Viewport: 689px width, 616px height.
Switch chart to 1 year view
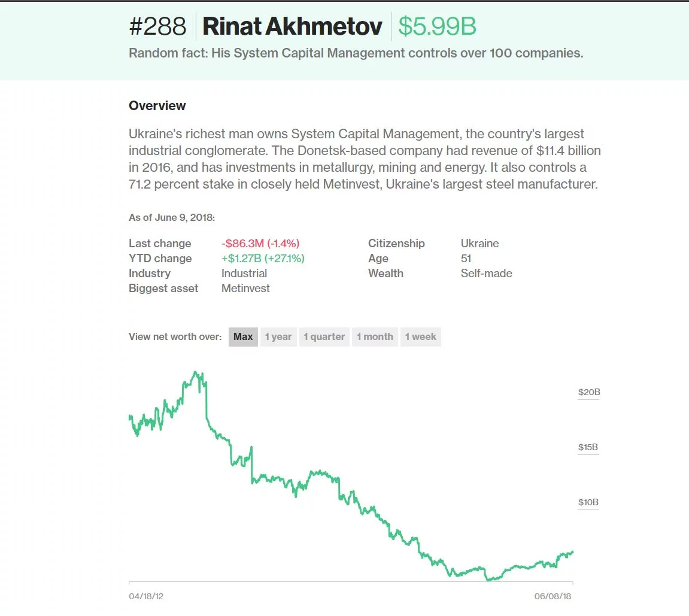coord(278,337)
